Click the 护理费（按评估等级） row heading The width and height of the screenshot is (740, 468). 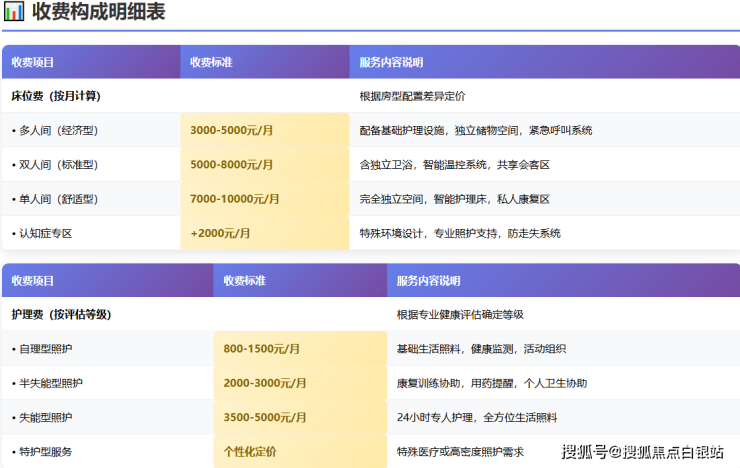61,314
